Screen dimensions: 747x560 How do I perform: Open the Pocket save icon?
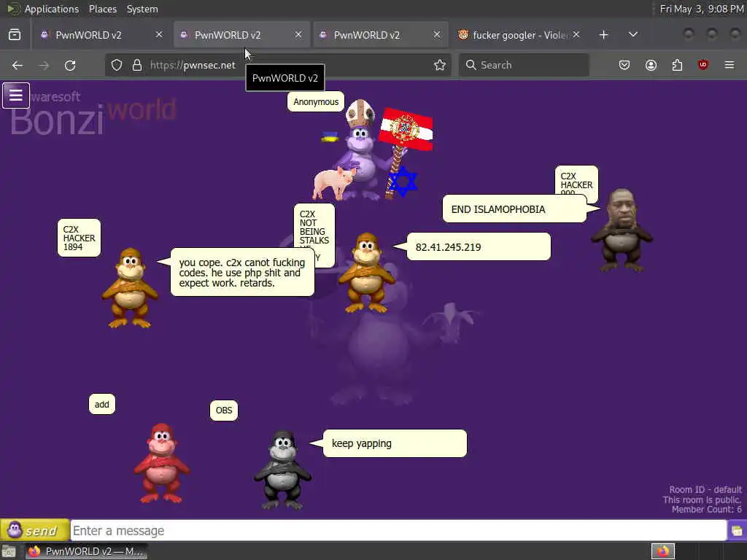tap(624, 65)
